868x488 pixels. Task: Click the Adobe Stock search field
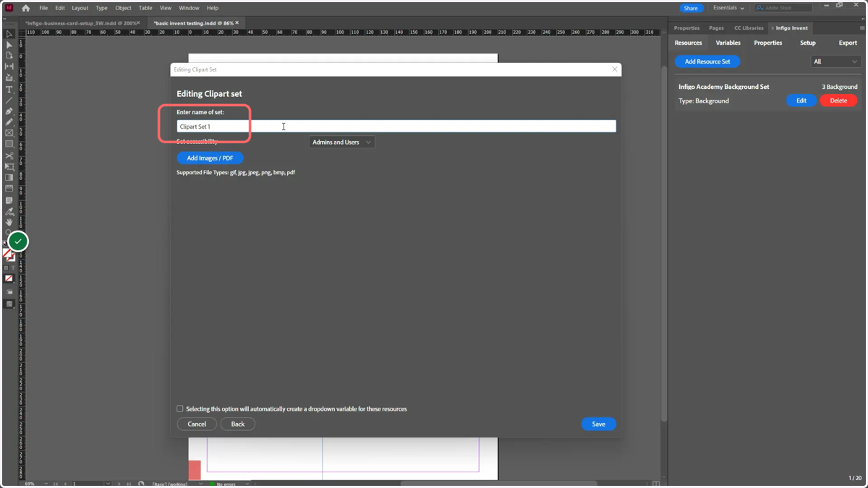[x=783, y=8]
